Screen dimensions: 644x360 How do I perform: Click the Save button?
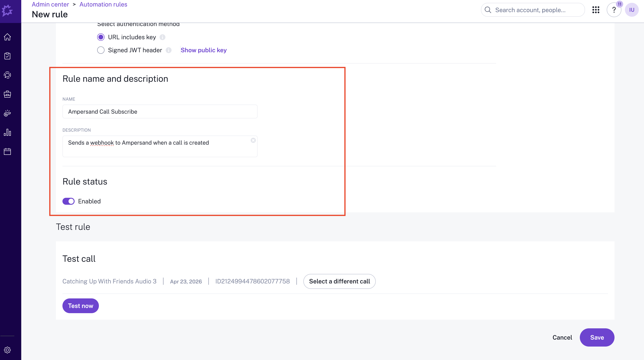[x=597, y=337]
